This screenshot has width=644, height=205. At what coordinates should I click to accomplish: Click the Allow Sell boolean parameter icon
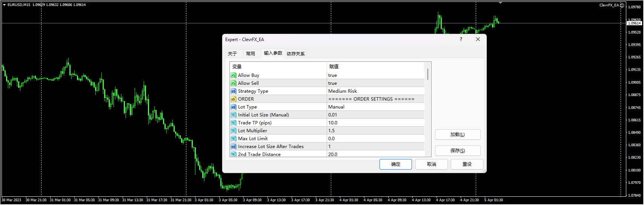(x=234, y=83)
